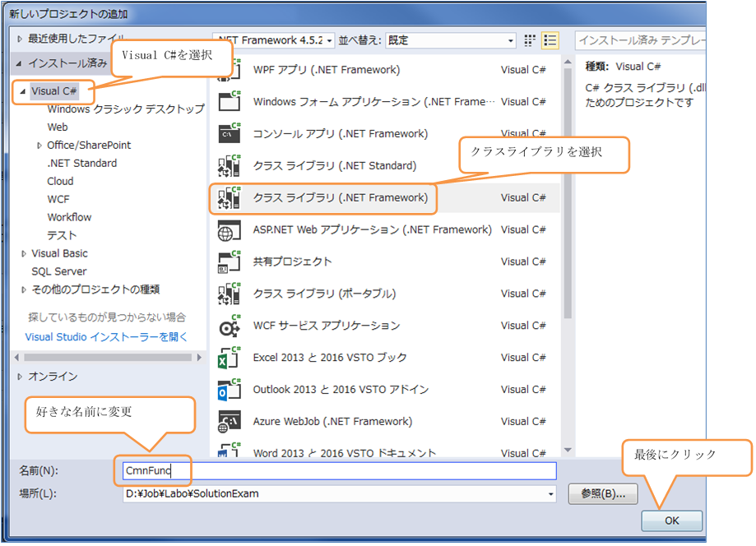The width and height of the screenshot is (756, 546).
Task: Select Excel 2013 と 2016 VSTO ブック icon
Action: [x=229, y=359]
